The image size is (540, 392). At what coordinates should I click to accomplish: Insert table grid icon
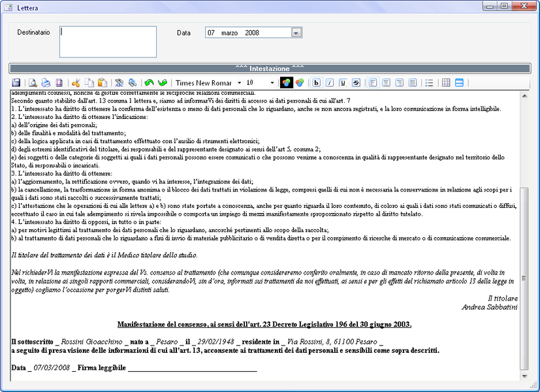(446, 83)
